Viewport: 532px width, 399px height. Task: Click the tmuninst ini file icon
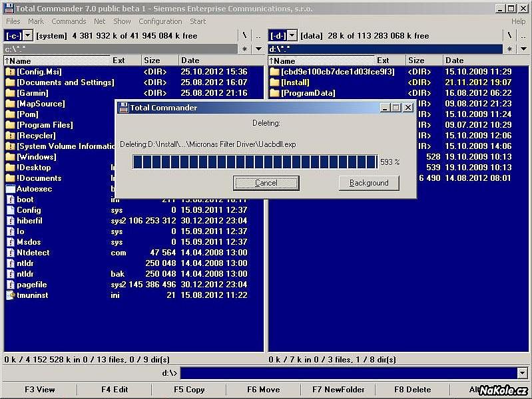point(11,295)
